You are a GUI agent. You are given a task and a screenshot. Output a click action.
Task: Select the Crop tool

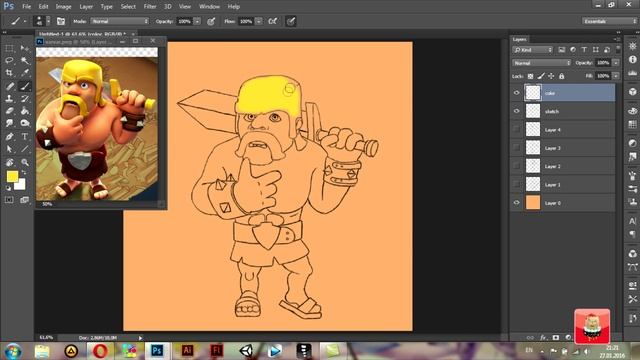9,73
